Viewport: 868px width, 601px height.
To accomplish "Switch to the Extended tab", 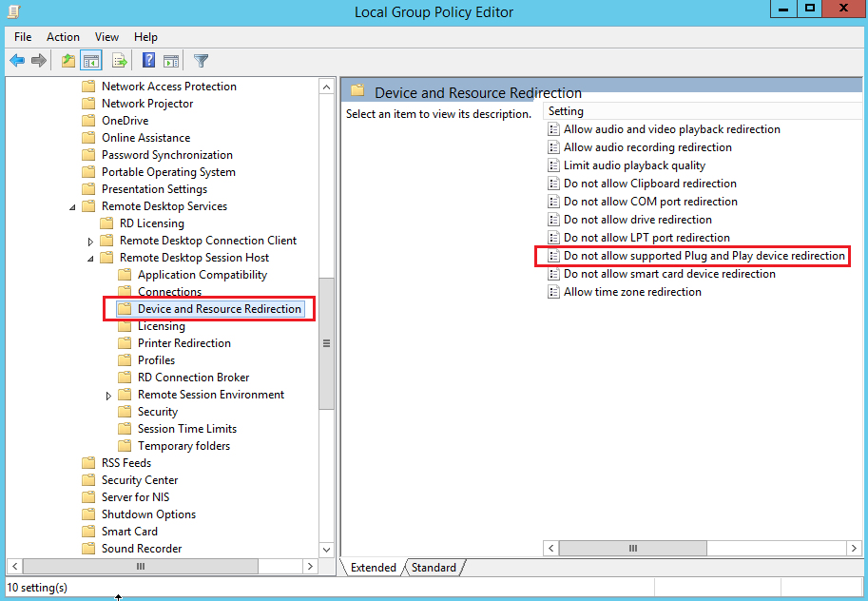I will click(x=373, y=568).
